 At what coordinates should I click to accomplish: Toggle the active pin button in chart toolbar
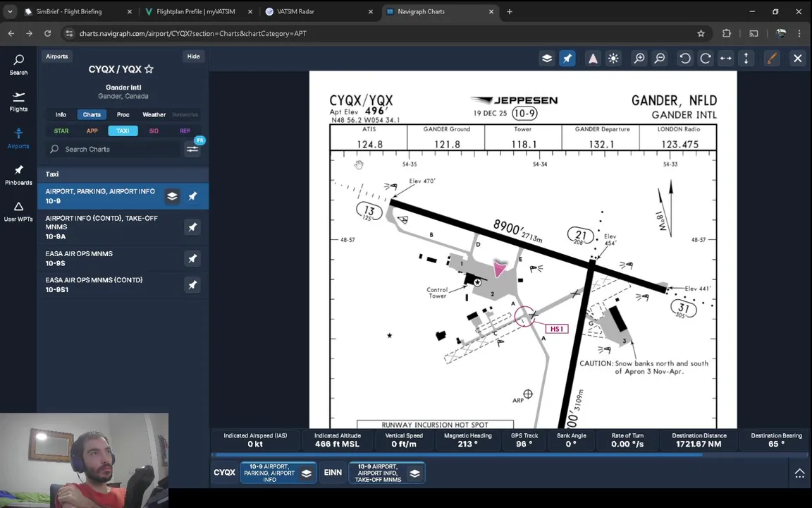point(567,59)
